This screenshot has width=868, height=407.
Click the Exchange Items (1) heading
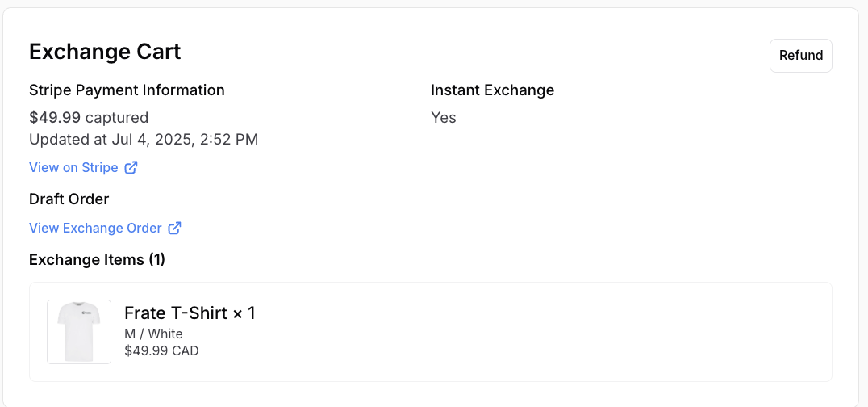97,260
